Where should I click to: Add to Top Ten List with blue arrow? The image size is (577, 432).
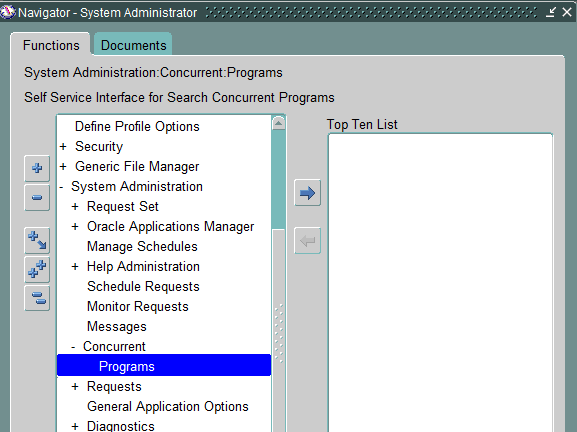point(307,192)
